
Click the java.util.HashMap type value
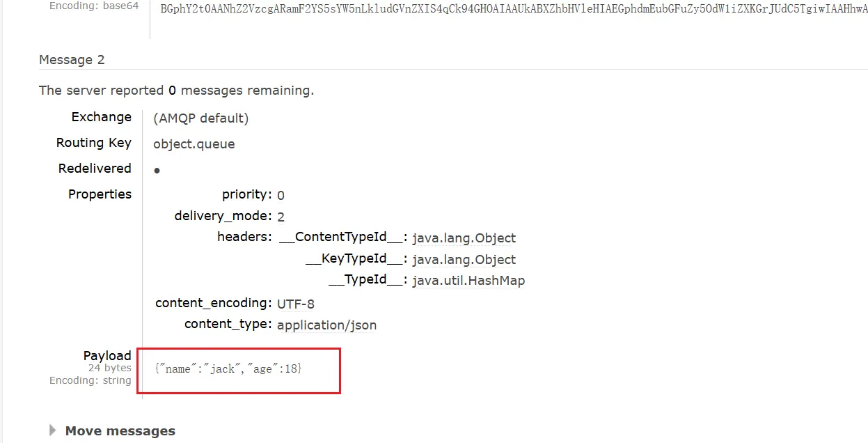(x=468, y=281)
